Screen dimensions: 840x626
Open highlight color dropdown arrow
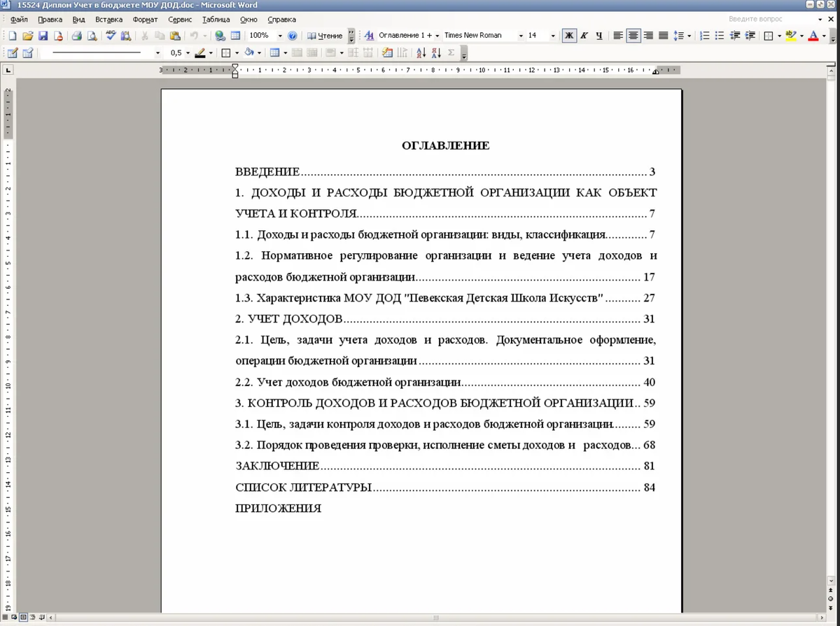pyautogui.click(x=801, y=36)
